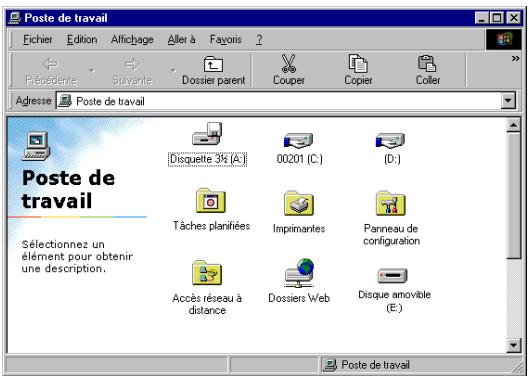Viewport: 529px width, 376px height.
Task: Open the Disquette 3½ (A:) floppy drive icon
Action: tap(207, 134)
